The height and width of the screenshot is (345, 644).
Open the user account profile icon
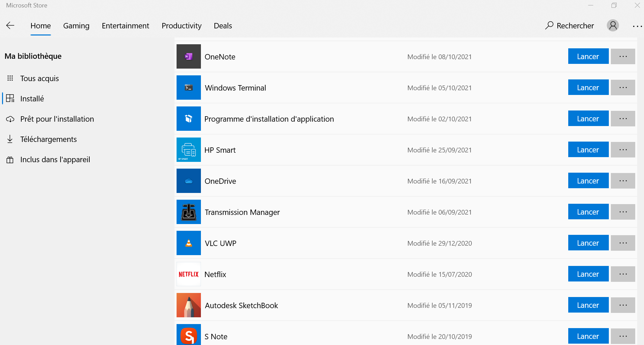click(613, 26)
